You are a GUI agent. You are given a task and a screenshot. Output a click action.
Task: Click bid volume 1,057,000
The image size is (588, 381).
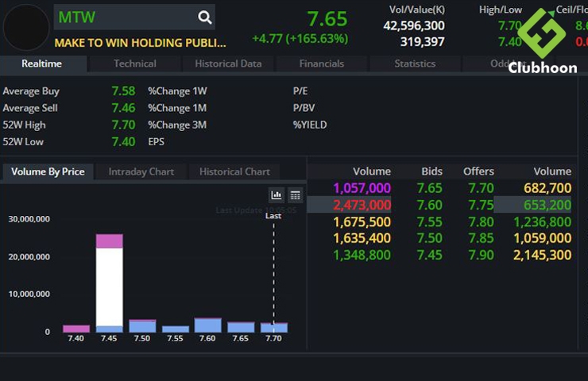tap(362, 188)
